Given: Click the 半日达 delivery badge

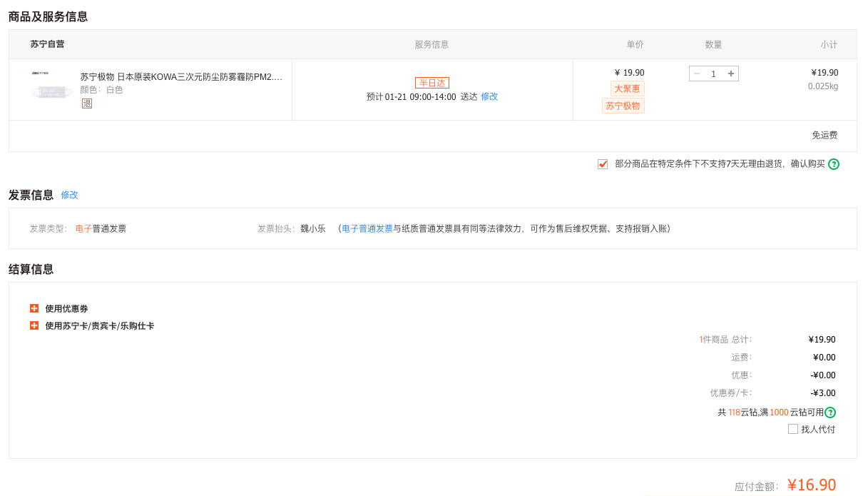Looking at the screenshot, I should (432, 83).
